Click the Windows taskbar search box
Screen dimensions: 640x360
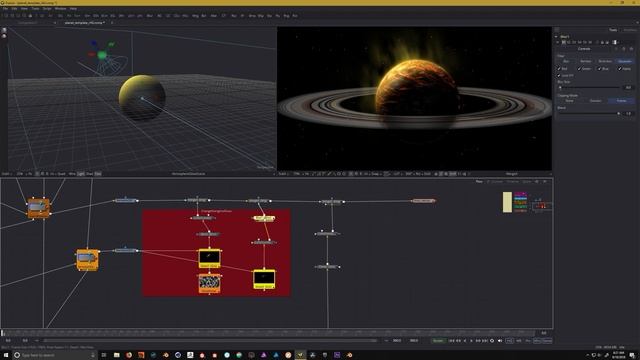pyautogui.click(x=54, y=355)
